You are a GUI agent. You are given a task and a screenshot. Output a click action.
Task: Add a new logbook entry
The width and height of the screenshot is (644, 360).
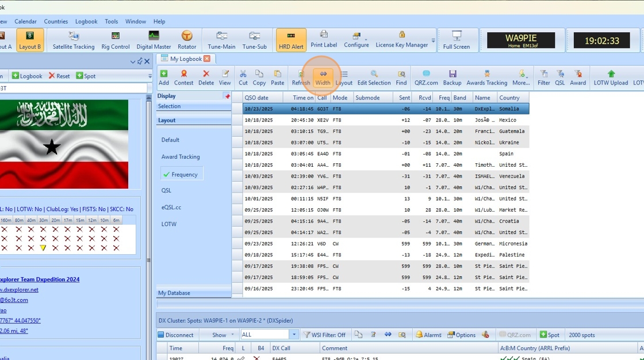164,78
